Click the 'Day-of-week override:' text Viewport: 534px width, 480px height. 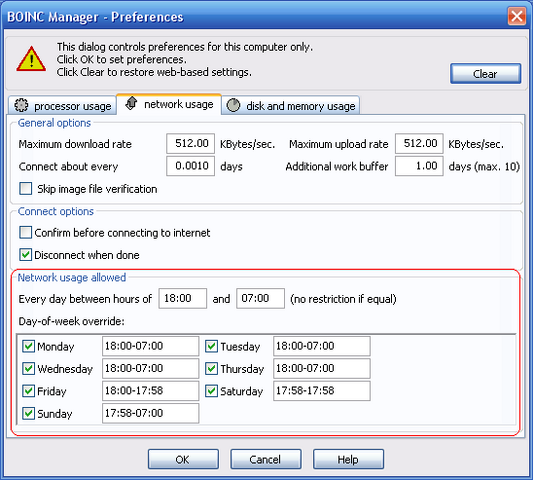tap(72, 321)
